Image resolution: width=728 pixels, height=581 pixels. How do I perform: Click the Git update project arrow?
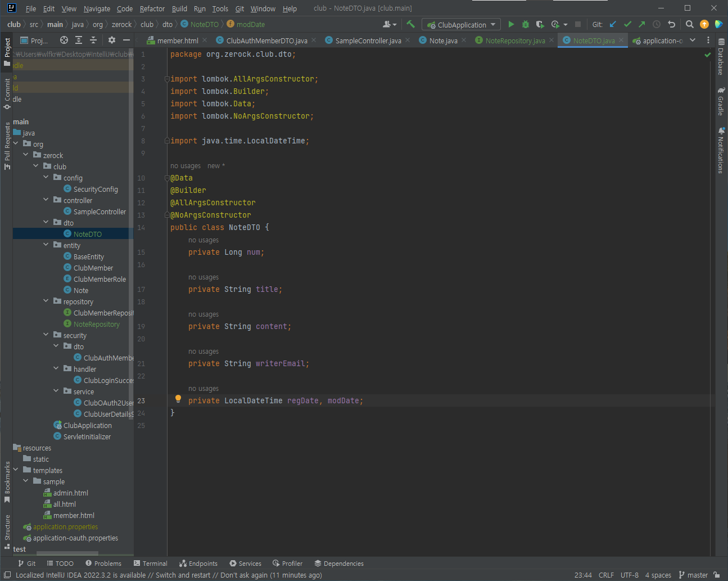(613, 24)
